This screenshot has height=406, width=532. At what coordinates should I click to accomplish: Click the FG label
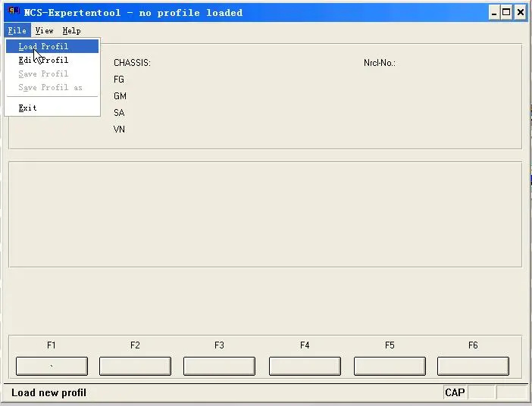click(x=119, y=80)
